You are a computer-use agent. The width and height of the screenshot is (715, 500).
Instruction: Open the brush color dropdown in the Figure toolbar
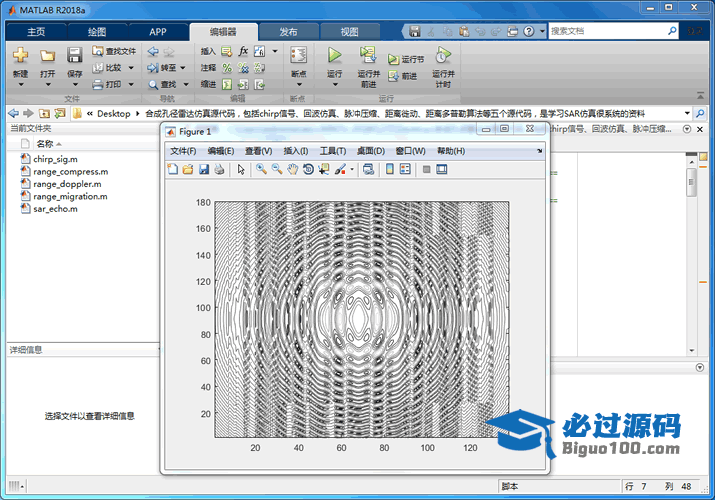click(352, 170)
